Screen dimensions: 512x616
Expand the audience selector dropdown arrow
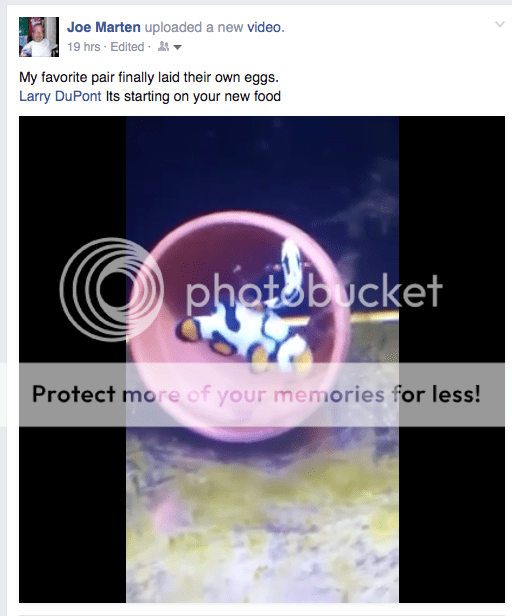point(177,48)
